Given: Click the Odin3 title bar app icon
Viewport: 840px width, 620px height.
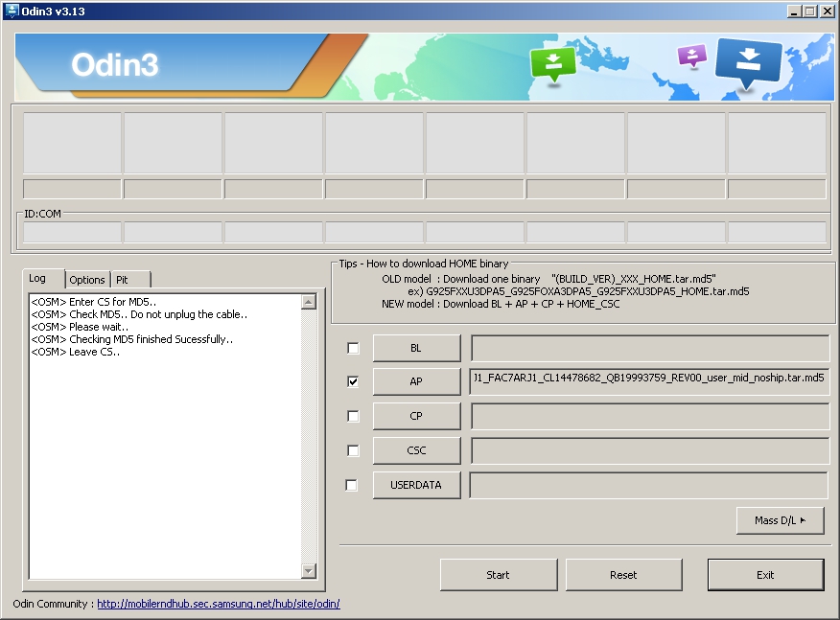Looking at the screenshot, I should [x=11, y=11].
